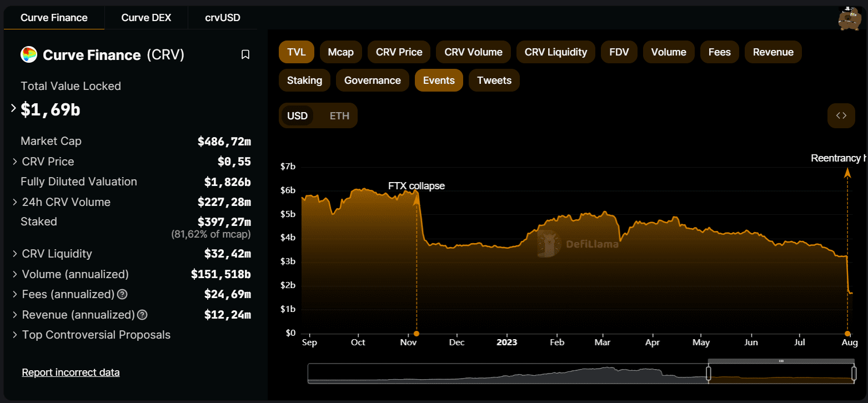Image resolution: width=868 pixels, height=403 pixels.
Task: Toggle the Staking chart metric
Action: [304, 80]
